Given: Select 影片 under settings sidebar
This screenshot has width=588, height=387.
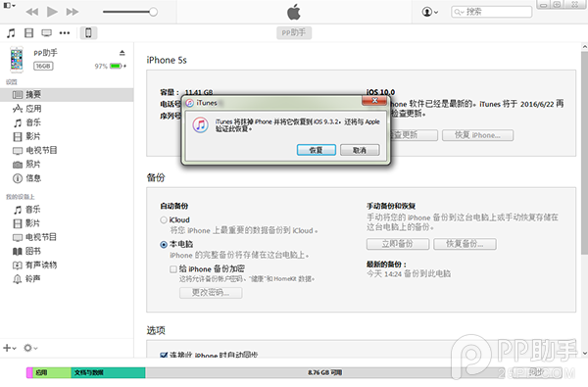Looking at the screenshot, I should pyautogui.click(x=67, y=136).
